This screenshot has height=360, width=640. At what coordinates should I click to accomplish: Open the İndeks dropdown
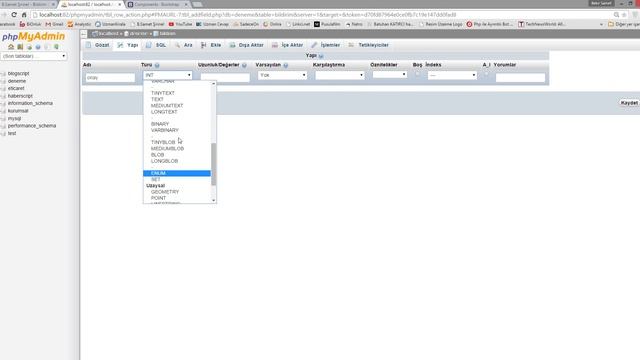click(x=452, y=75)
